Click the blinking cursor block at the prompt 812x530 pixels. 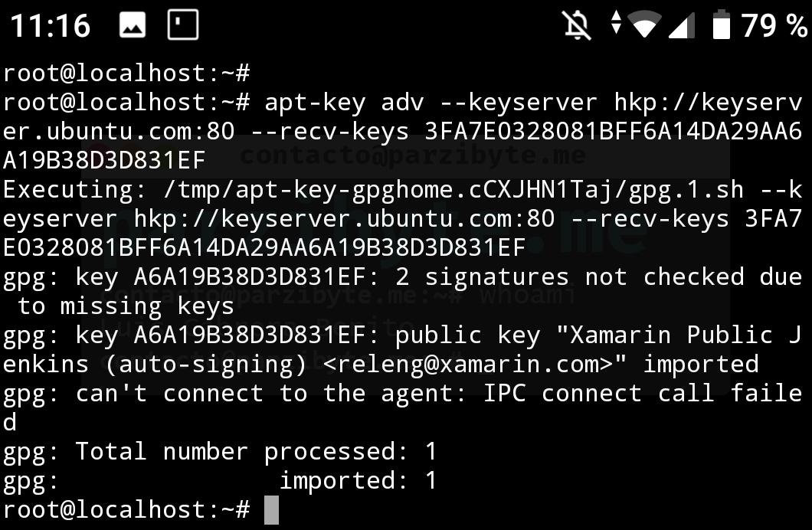click(x=271, y=510)
